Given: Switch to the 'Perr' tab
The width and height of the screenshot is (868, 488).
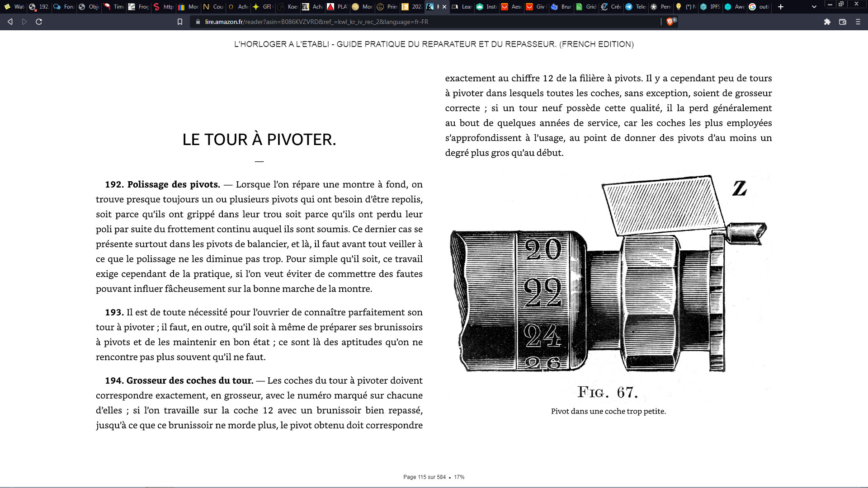Looking at the screenshot, I should [660, 7].
